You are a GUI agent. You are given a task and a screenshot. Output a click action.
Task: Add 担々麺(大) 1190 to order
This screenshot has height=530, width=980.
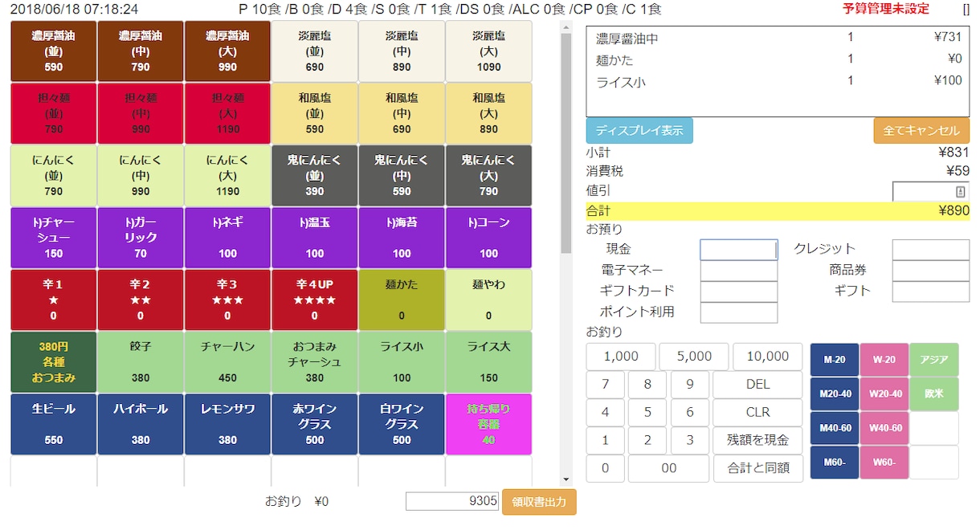[227, 113]
